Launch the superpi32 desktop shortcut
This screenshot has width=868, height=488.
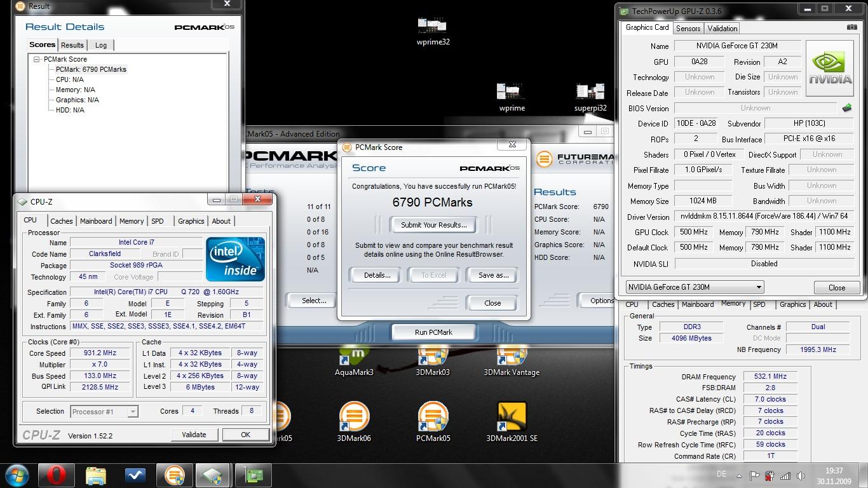click(590, 98)
